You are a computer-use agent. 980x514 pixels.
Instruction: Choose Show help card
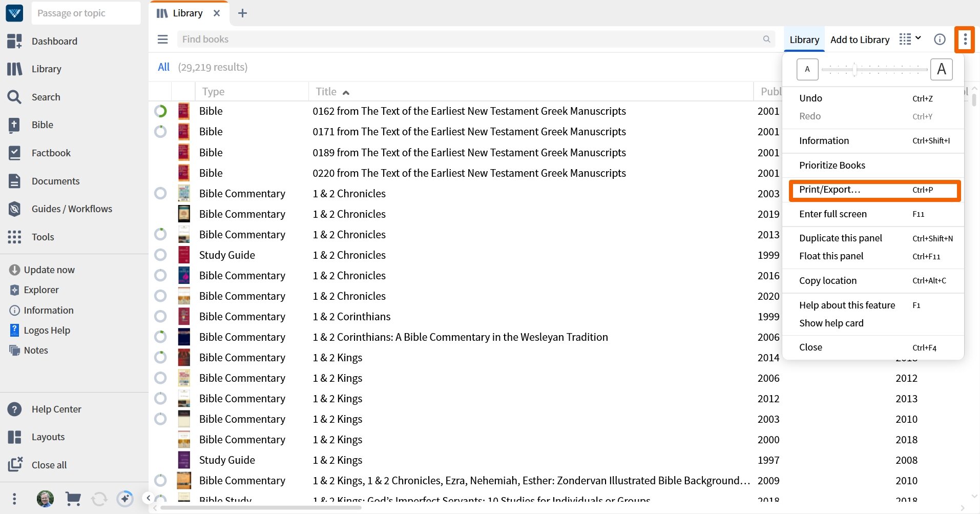point(874,323)
